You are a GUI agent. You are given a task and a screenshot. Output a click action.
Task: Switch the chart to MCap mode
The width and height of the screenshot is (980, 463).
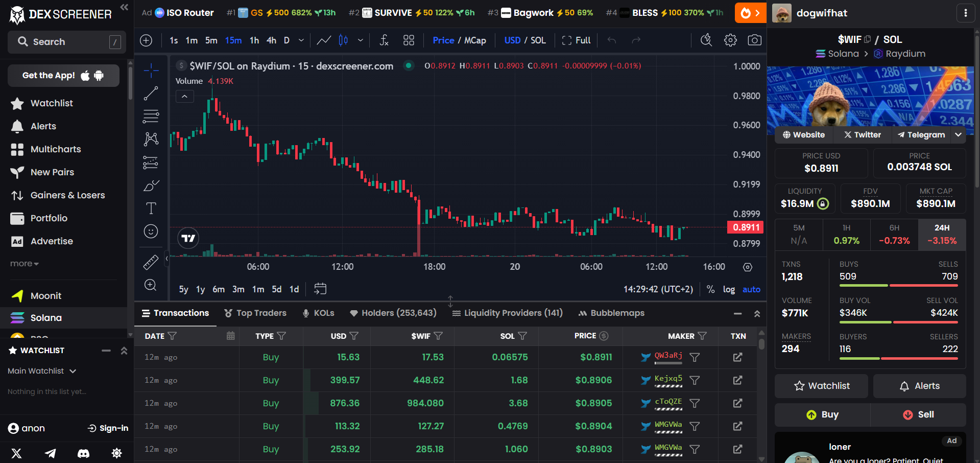[x=475, y=40]
